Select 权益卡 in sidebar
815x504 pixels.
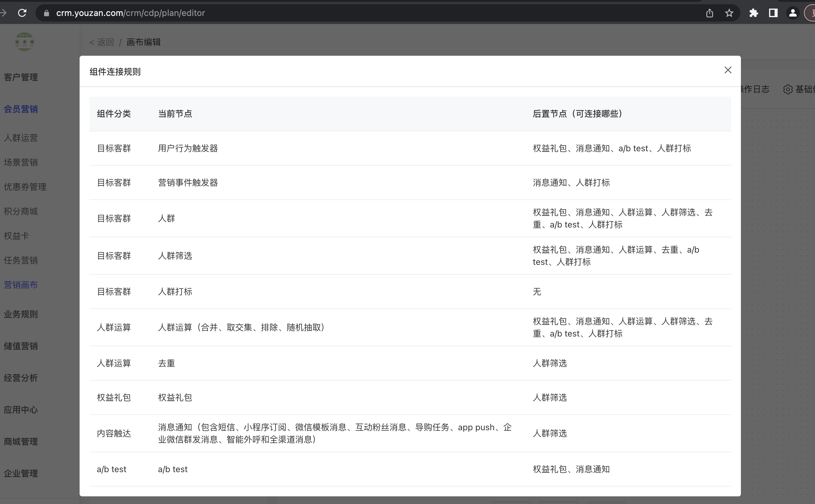point(16,236)
